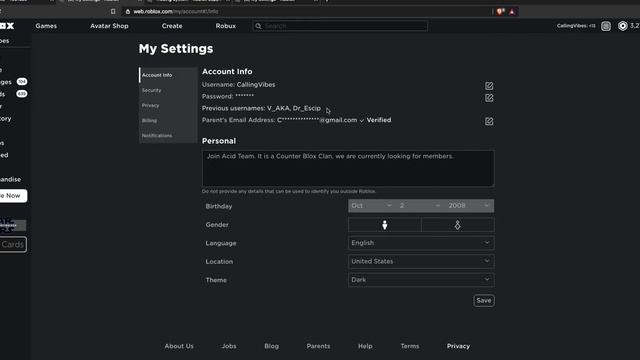Click the CallingVibes profile name in the header
The width and height of the screenshot is (640, 360).
click(576, 26)
